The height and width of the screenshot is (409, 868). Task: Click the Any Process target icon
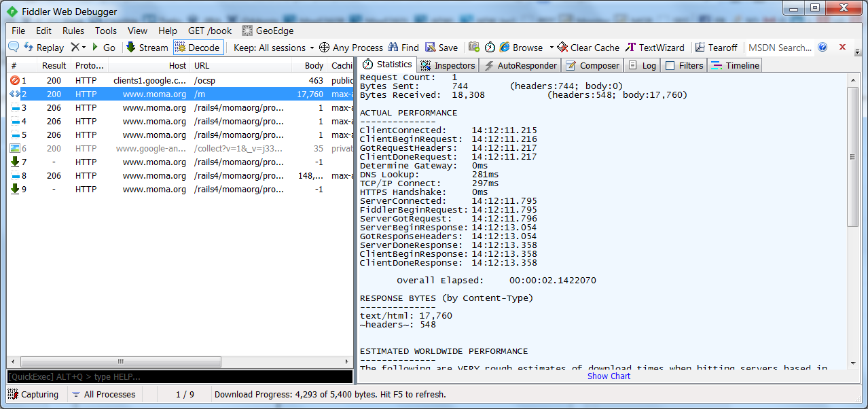[x=325, y=48]
